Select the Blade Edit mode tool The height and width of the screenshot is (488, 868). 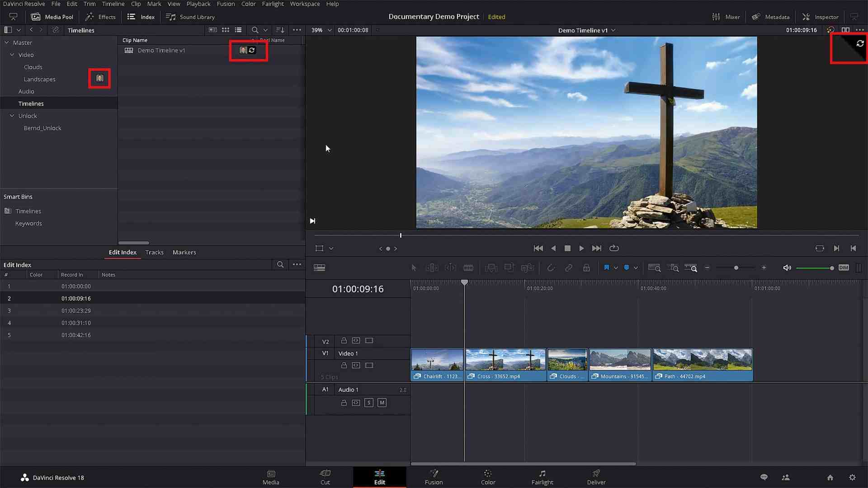tap(468, 267)
